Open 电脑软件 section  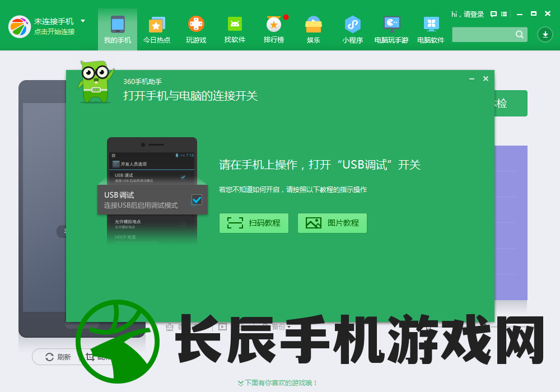(431, 29)
